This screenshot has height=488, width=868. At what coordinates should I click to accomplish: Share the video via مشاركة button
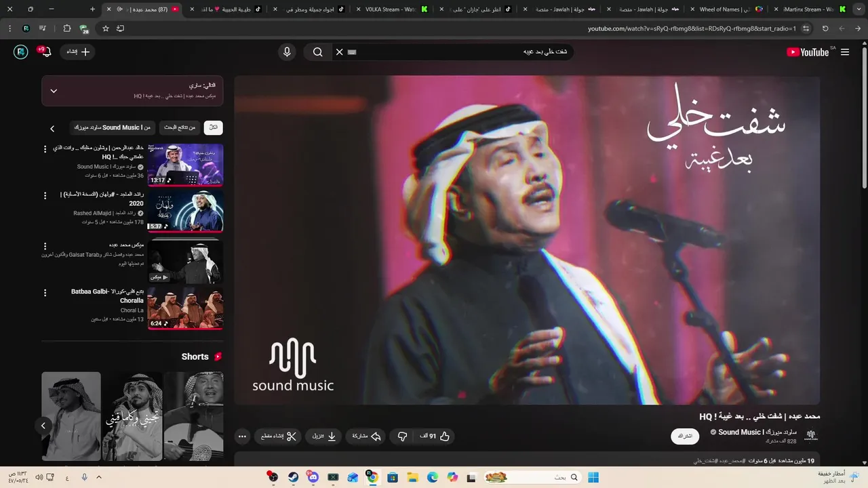click(x=366, y=436)
